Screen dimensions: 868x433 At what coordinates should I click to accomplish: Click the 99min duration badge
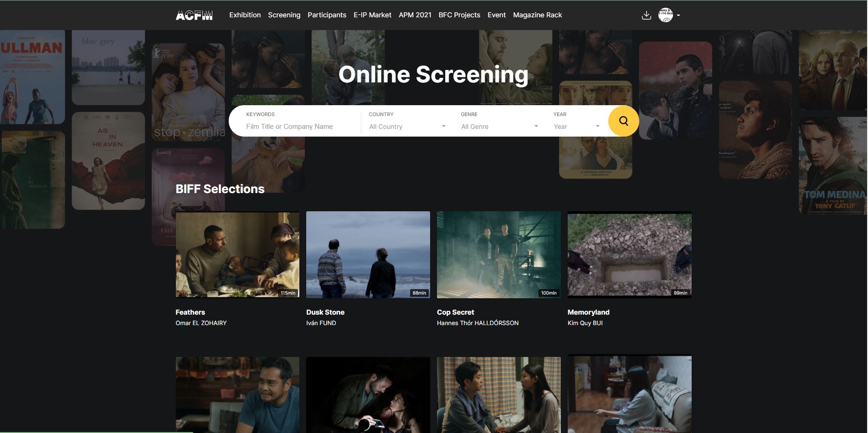680,293
